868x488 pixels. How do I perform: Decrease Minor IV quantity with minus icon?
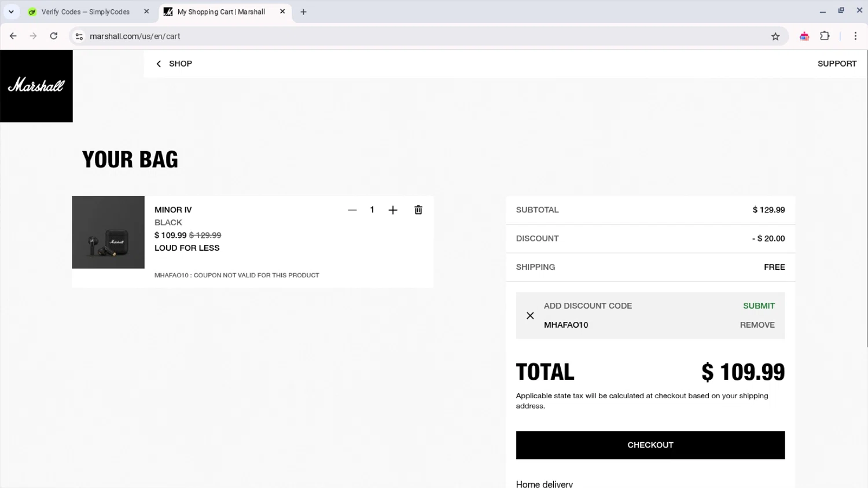(352, 210)
